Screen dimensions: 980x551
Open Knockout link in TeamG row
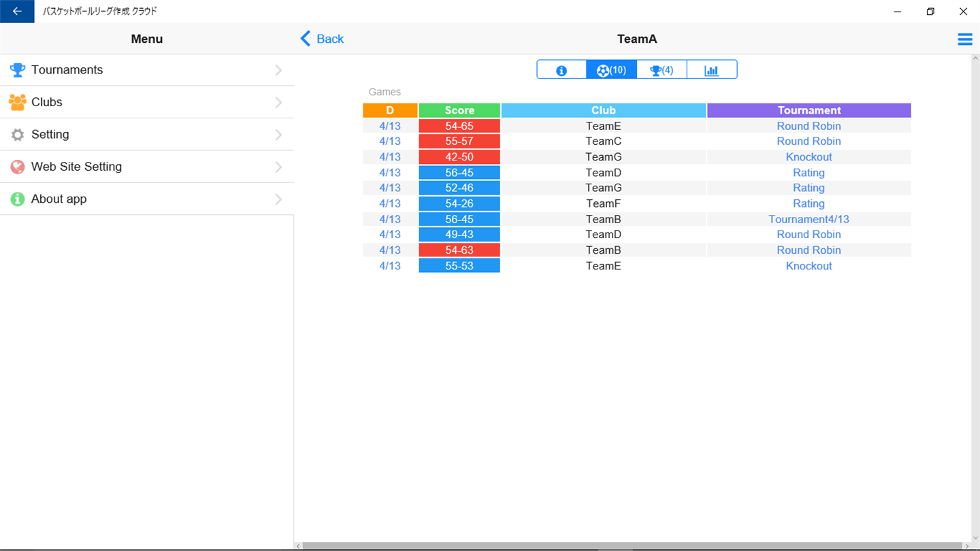(809, 157)
